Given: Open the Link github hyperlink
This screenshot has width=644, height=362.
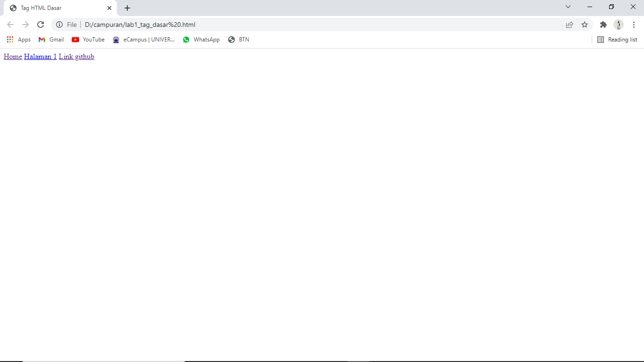Looking at the screenshot, I should [x=76, y=57].
